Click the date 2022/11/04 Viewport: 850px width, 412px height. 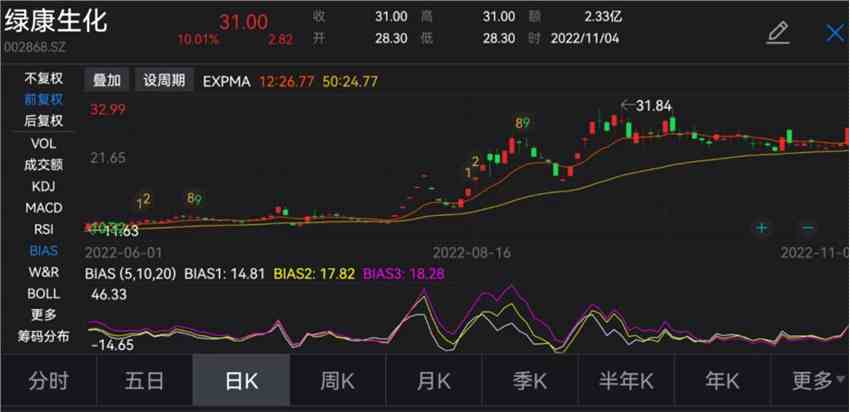(x=585, y=38)
